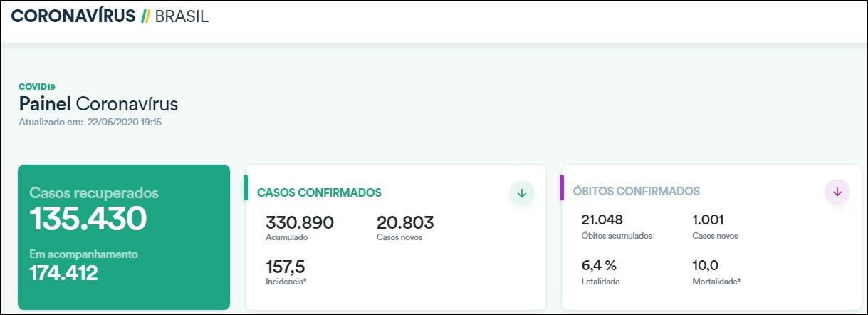Click the green COVID19 label
Image resolution: width=868 pixels, height=315 pixels.
tap(37, 87)
